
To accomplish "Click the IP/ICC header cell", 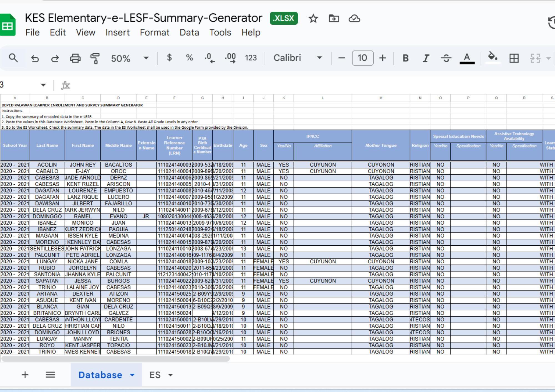I will coord(312,136).
